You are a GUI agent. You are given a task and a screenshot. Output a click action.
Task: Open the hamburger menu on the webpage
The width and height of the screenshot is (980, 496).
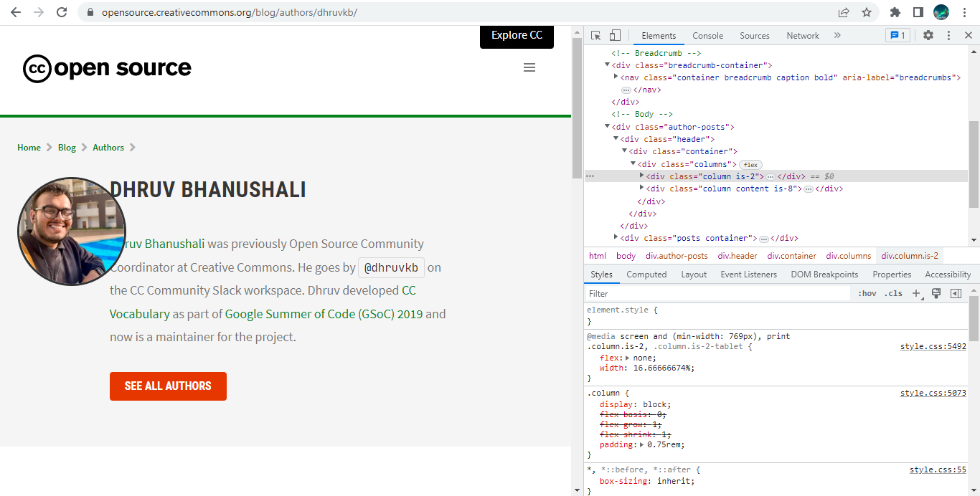[x=529, y=67]
